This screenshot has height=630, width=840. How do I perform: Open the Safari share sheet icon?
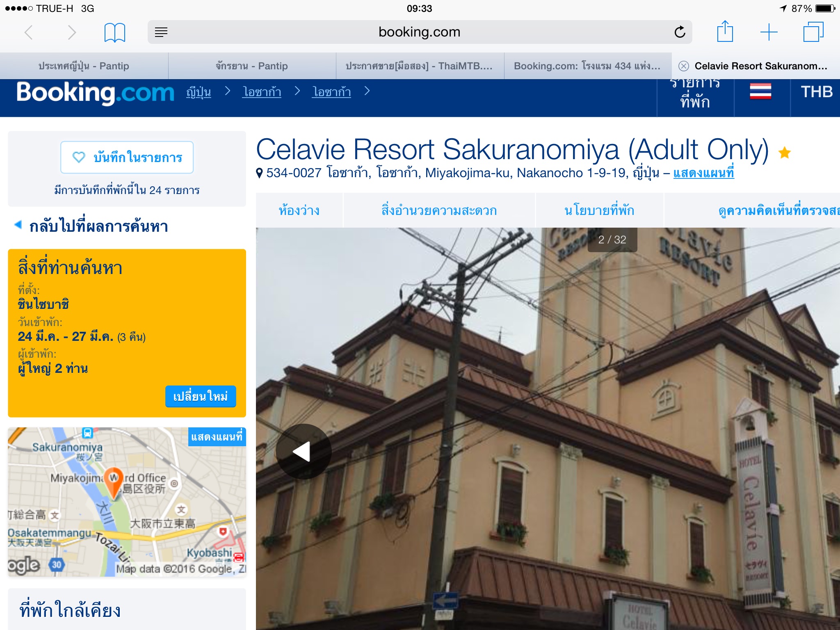tap(725, 31)
